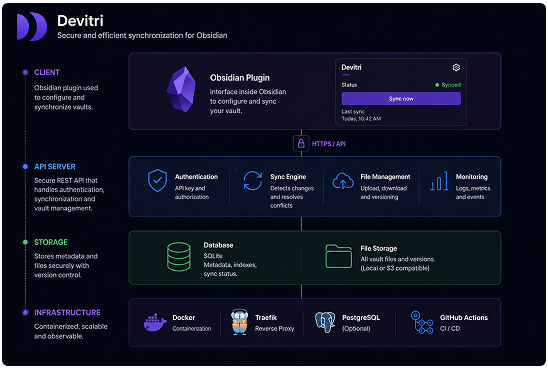Click the Docker whale icon

tap(155, 323)
